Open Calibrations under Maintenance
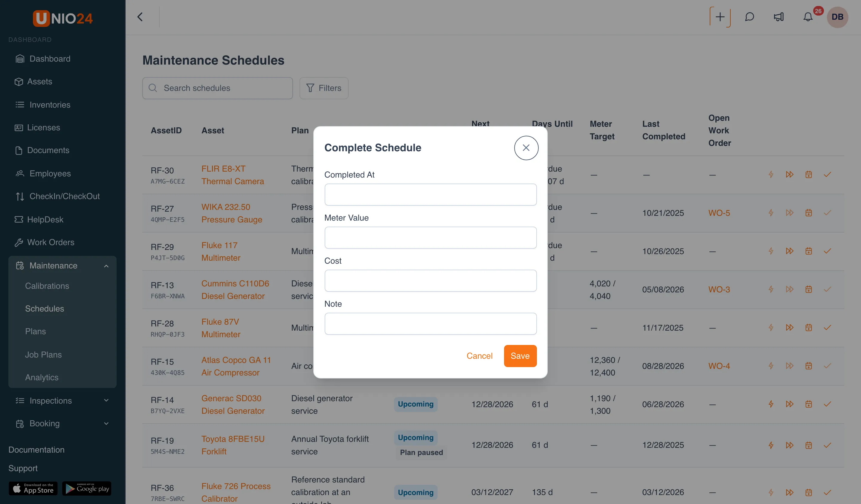Image resolution: width=861 pixels, height=504 pixels. [47, 286]
